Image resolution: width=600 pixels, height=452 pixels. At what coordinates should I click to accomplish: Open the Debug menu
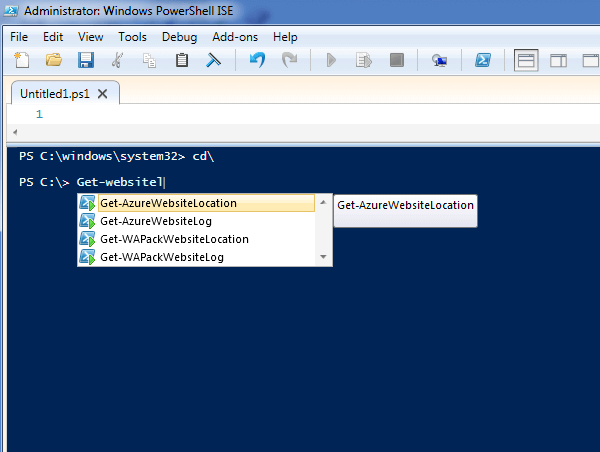[179, 37]
